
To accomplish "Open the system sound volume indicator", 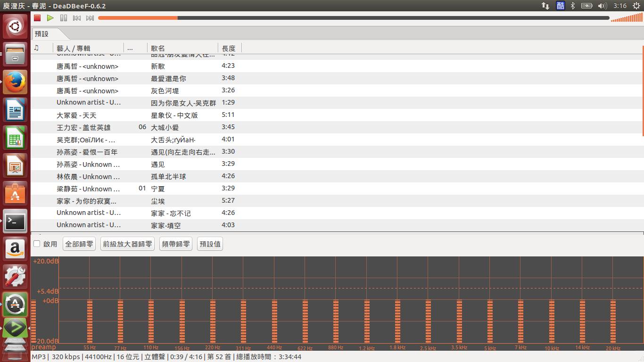I will 602,6.
